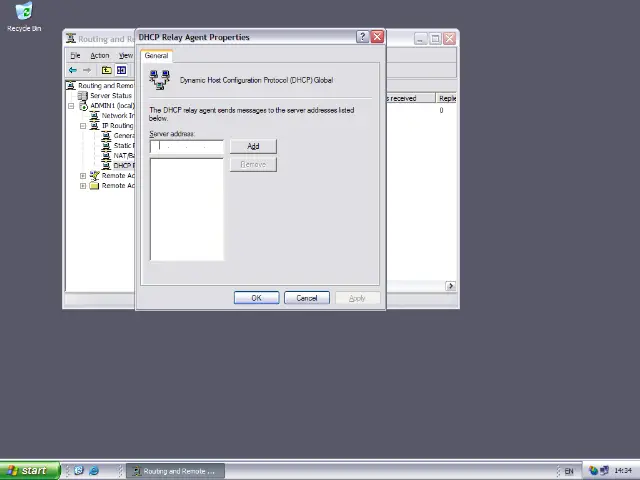Click the received column header
Image resolution: width=640 pixels, height=480 pixels.
click(x=411, y=98)
